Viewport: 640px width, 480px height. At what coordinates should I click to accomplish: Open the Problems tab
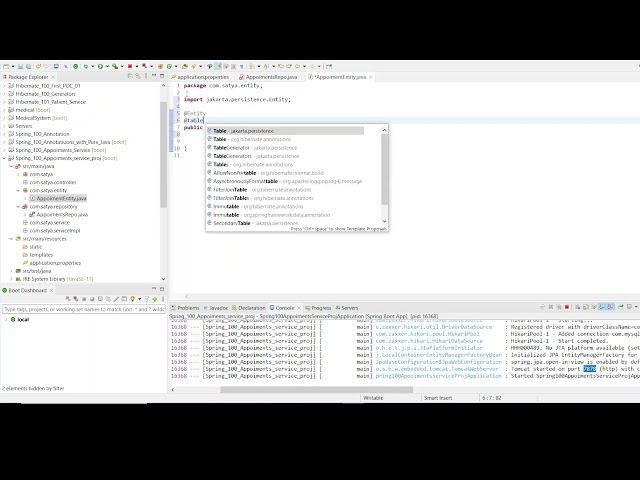click(x=185, y=308)
